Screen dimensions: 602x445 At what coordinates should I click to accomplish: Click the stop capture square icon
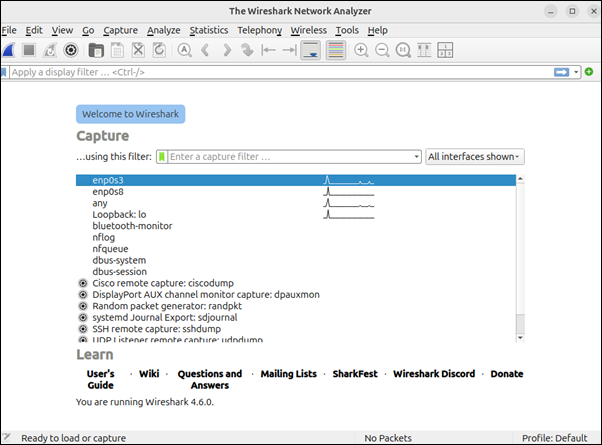[29, 50]
